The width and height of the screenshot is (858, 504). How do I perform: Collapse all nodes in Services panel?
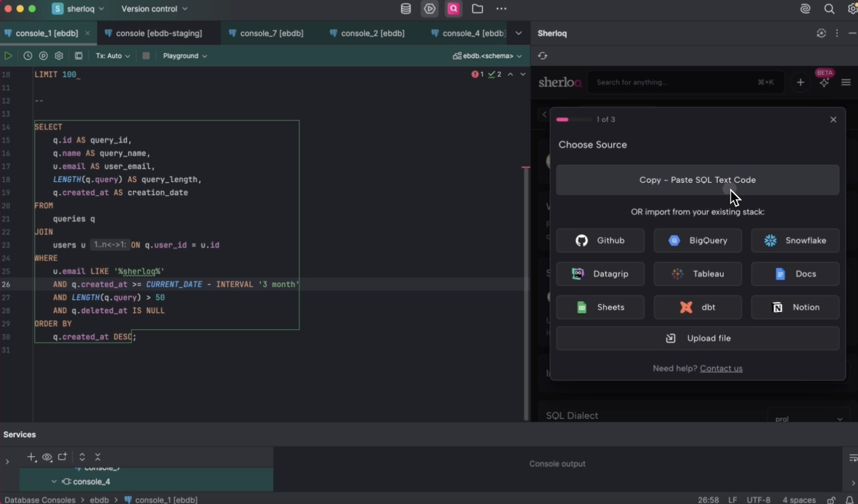pyautogui.click(x=97, y=457)
